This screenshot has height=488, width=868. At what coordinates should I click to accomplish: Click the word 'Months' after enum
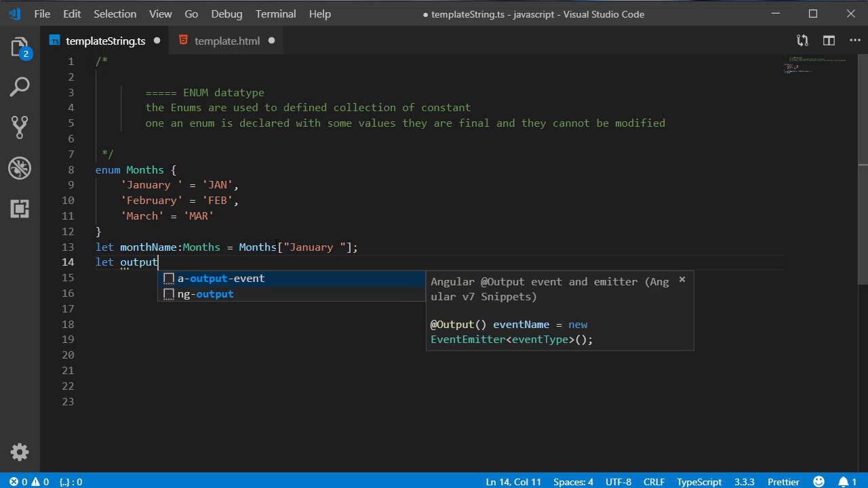pos(144,170)
